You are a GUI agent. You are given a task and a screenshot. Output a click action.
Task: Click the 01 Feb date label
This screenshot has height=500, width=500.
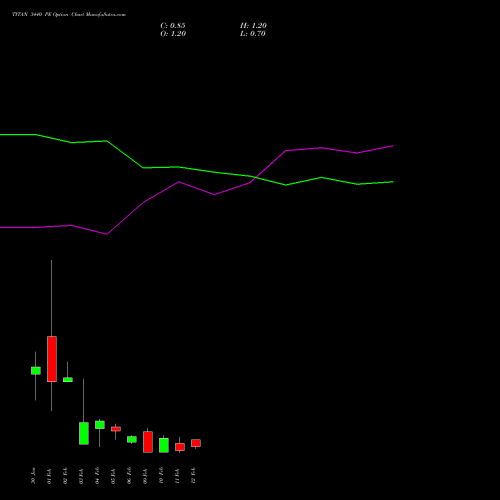pos(49,476)
